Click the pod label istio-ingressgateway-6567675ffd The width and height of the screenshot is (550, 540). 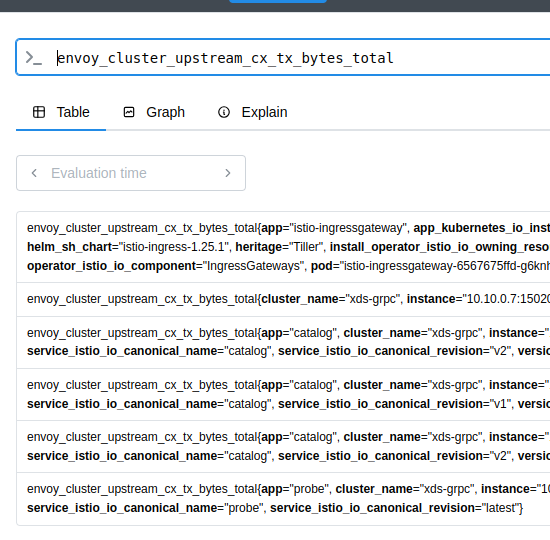pyautogui.click(x=430, y=266)
